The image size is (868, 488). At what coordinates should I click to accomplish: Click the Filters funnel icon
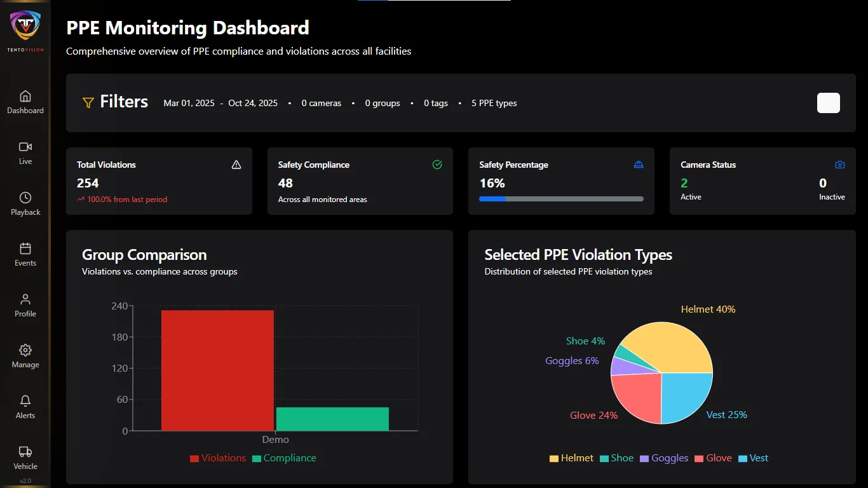(x=88, y=102)
